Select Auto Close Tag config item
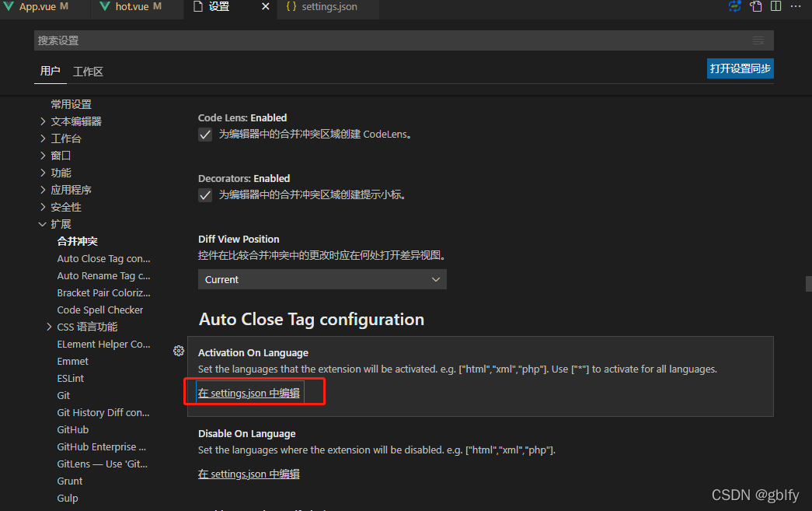The image size is (812, 511). point(103,258)
